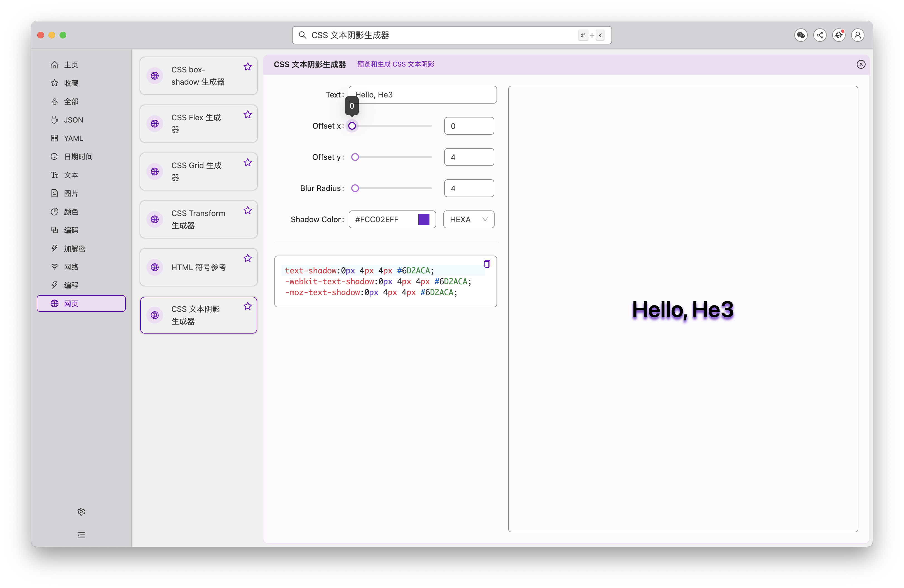
Task: Star the CSS Grid generator card
Action: pos(248,163)
